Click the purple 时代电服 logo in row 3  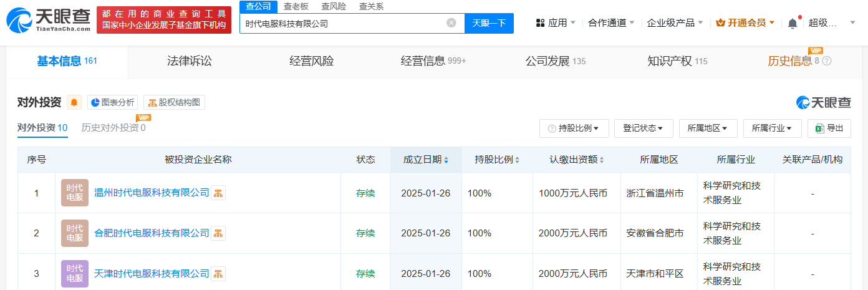[75, 273]
